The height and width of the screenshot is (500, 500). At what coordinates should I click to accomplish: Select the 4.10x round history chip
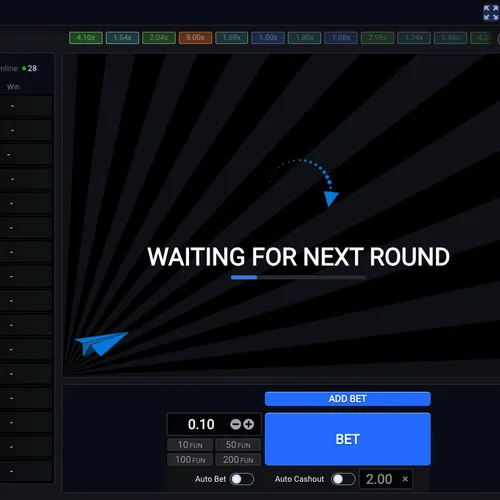pyautogui.click(x=86, y=38)
